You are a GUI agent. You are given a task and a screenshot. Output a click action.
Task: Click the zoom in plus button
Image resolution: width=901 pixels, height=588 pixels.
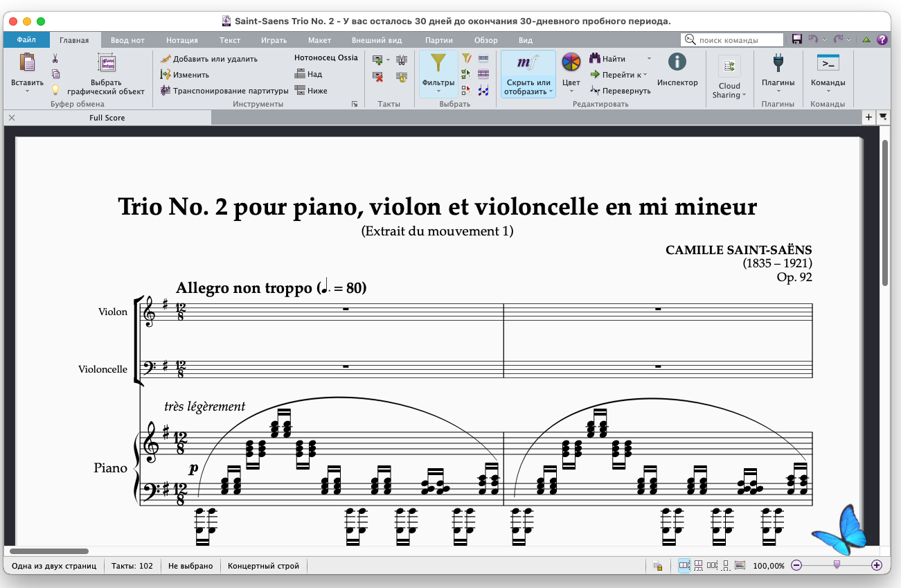click(877, 566)
